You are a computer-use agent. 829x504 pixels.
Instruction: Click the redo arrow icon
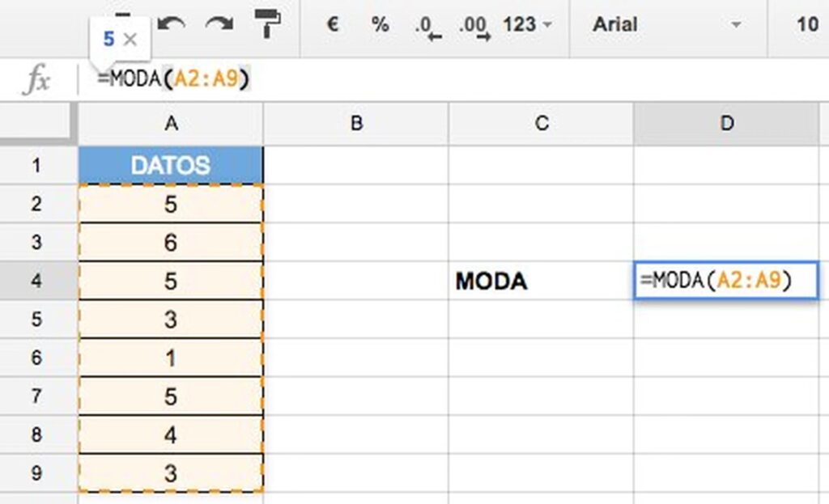pyautogui.click(x=219, y=24)
